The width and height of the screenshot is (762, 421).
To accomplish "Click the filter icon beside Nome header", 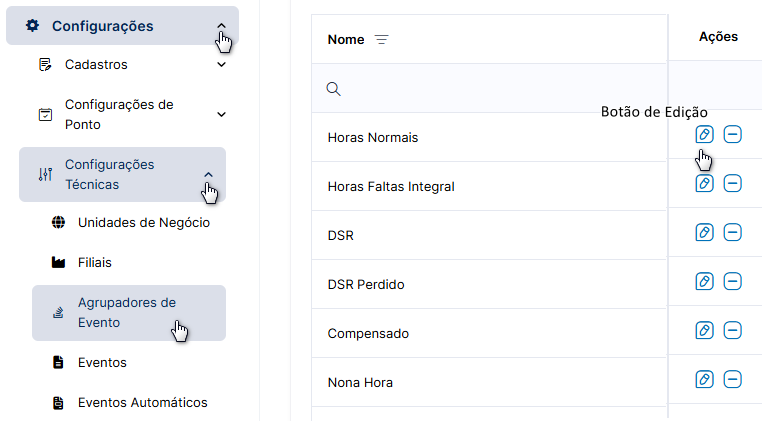I will coord(381,39).
